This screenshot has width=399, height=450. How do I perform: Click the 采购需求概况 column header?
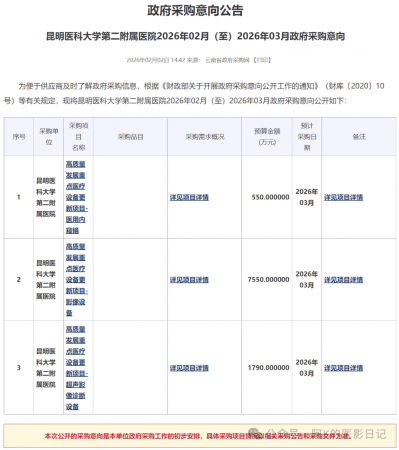pyautogui.click(x=205, y=137)
